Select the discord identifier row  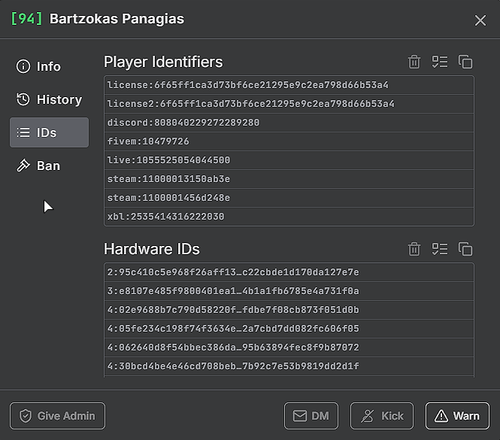coord(289,123)
